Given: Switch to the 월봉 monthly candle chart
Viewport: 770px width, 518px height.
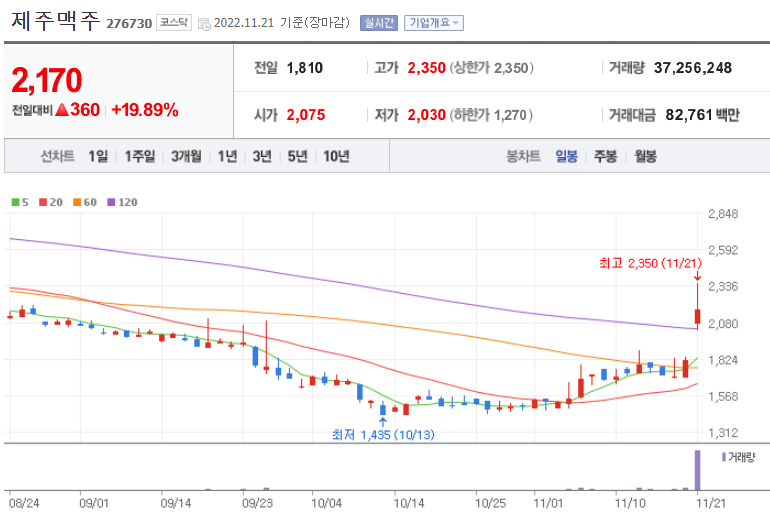Looking at the screenshot, I should click(645, 156).
